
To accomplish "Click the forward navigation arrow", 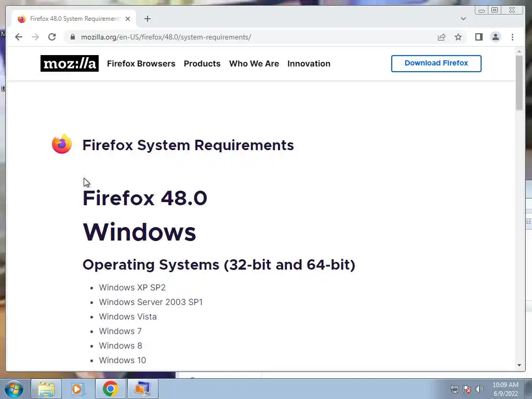I will (35, 37).
